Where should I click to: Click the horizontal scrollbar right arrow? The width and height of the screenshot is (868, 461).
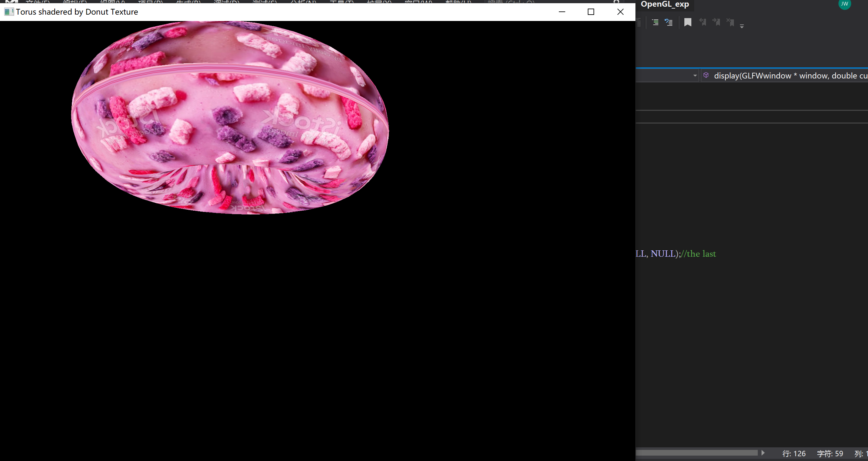(763, 452)
